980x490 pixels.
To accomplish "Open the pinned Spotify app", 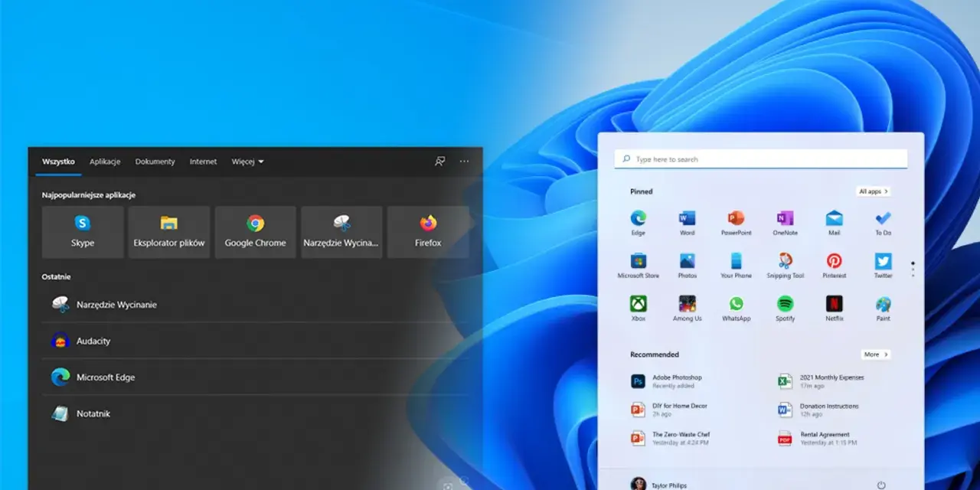I will (786, 309).
